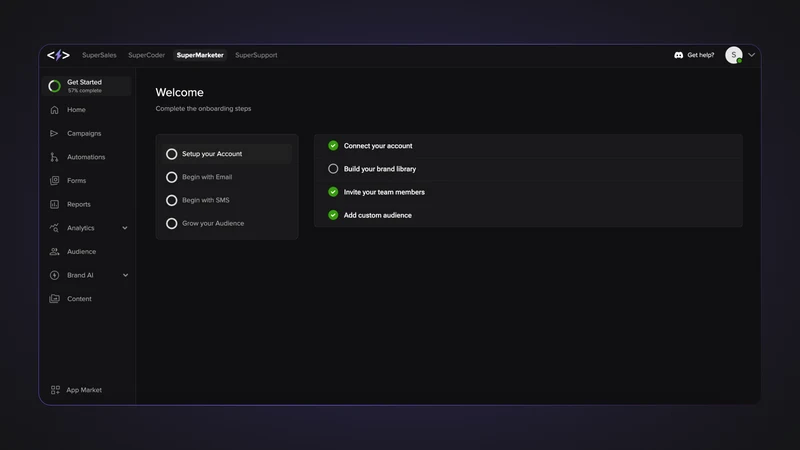The height and width of the screenshot is (450, 800).
Task: Expand the Analytics submenu chevron
Action: pos(125,228)
